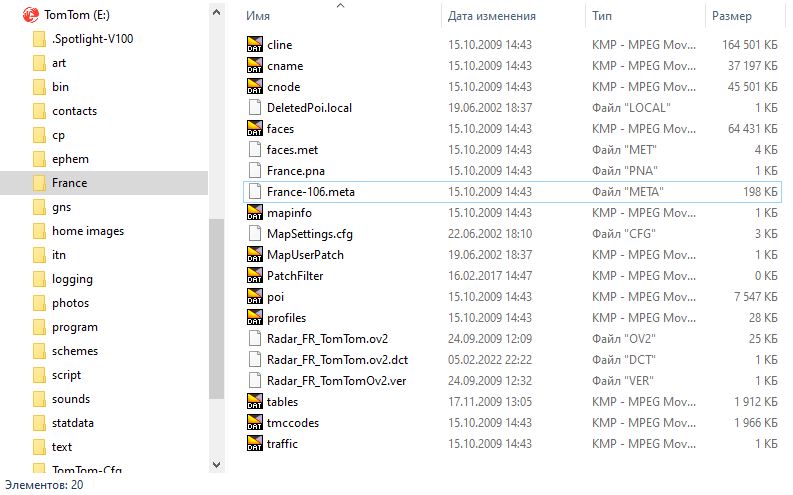Open the logging folder in tree
This screenshot has height=495, width=793.
(x=72, y=279)
